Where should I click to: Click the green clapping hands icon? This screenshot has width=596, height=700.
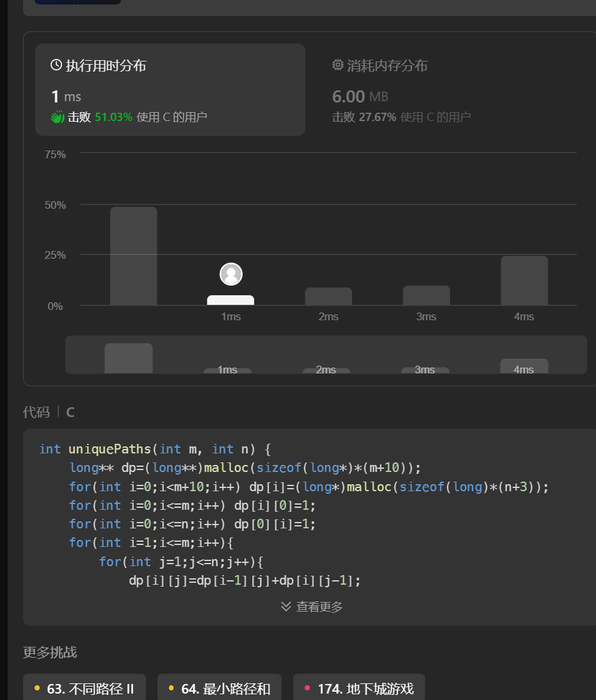coord(58,117)
